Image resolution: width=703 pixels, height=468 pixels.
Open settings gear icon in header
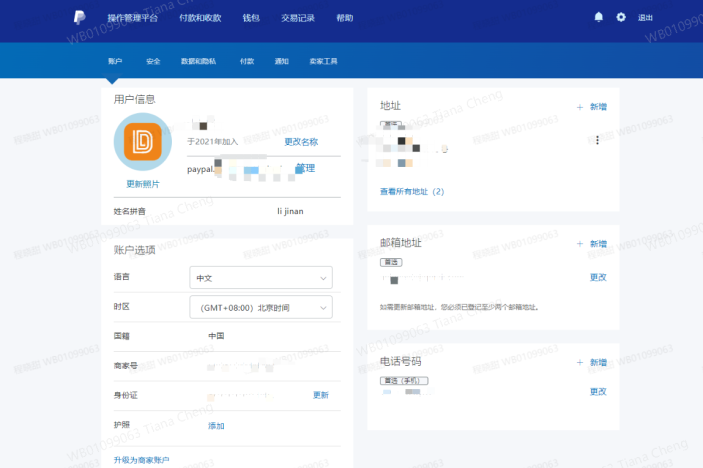[621, 18]
